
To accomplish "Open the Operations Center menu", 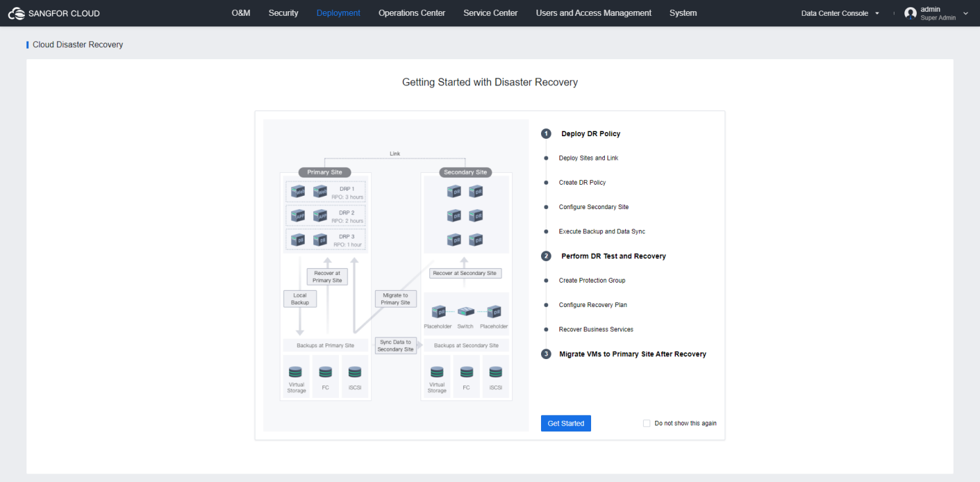I will tap(412, 13).
